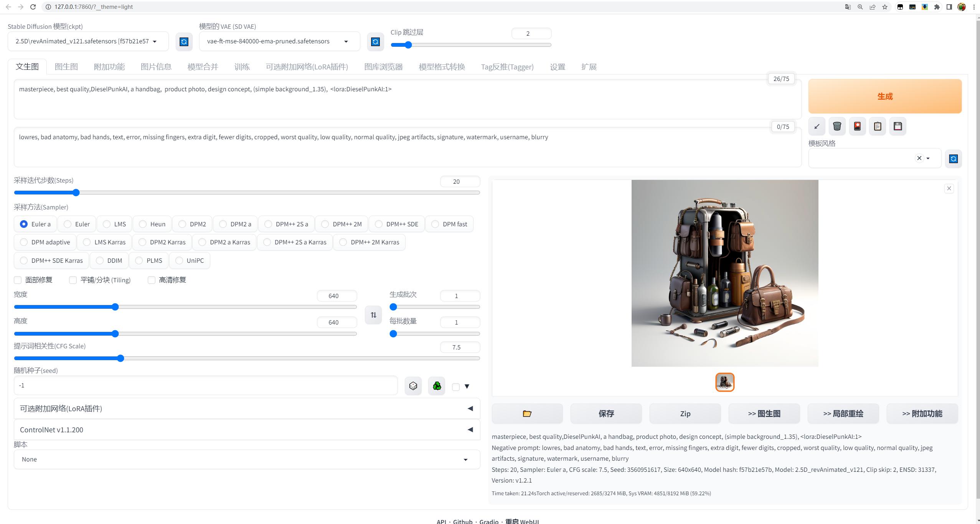Click the green recycle icon to reuse last seed

[437, 386]
